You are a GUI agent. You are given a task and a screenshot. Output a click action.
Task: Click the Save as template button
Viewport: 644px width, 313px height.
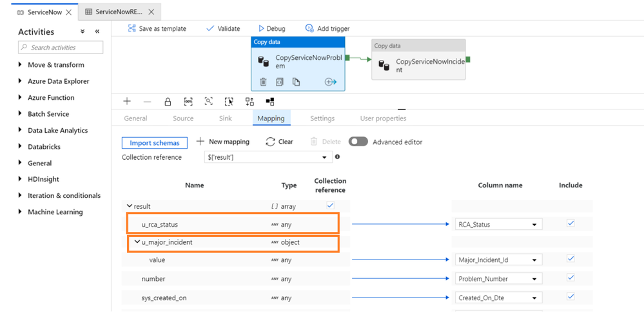[x=157, y=28]
